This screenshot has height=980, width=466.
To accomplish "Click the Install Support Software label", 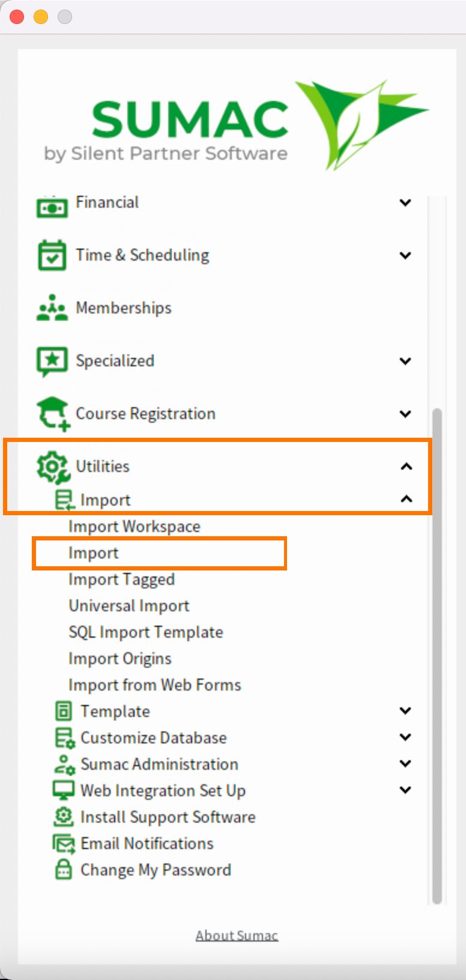I will pyautogui.click(x=168, y=817).
